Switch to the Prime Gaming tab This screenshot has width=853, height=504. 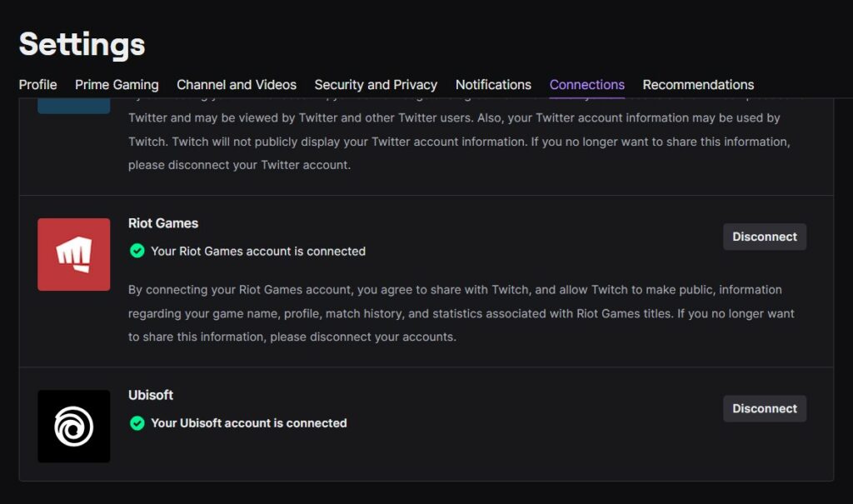(x=117, y=84)
